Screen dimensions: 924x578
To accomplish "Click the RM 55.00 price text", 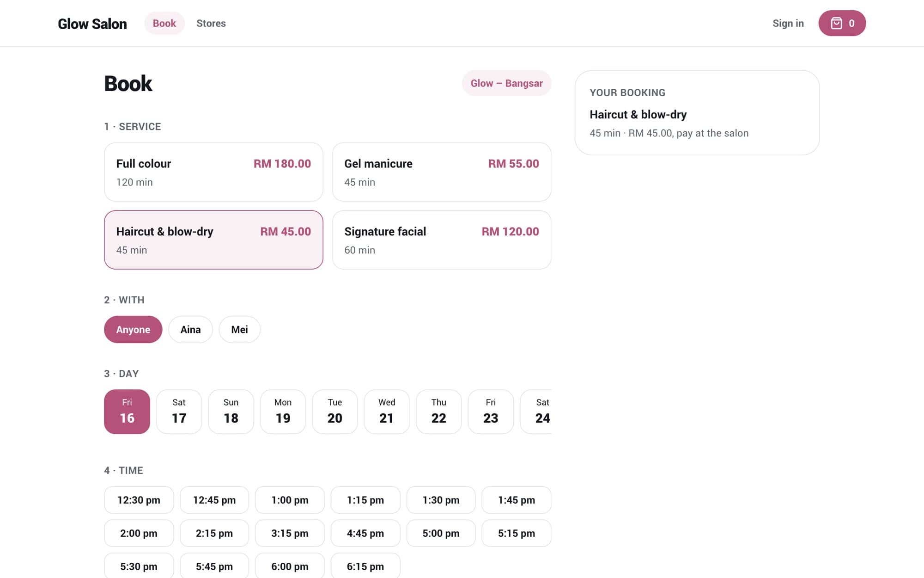I will [x=514, y=164].
